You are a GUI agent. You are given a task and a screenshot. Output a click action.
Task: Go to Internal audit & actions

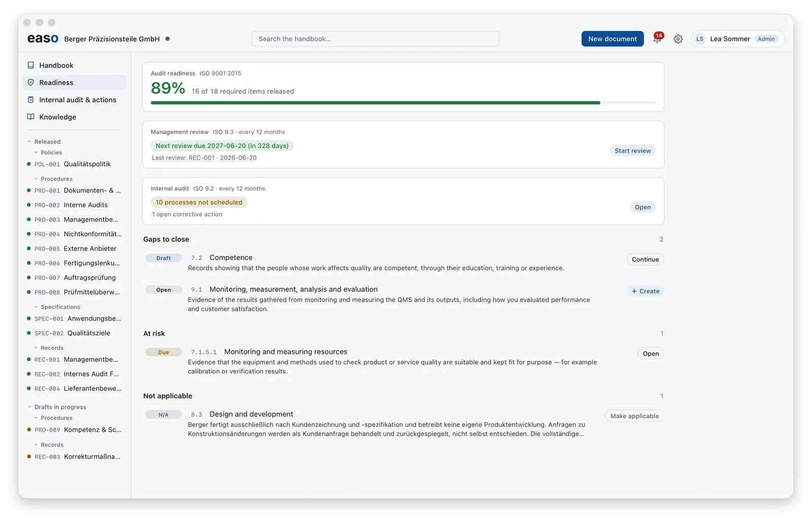pos(75,100)
